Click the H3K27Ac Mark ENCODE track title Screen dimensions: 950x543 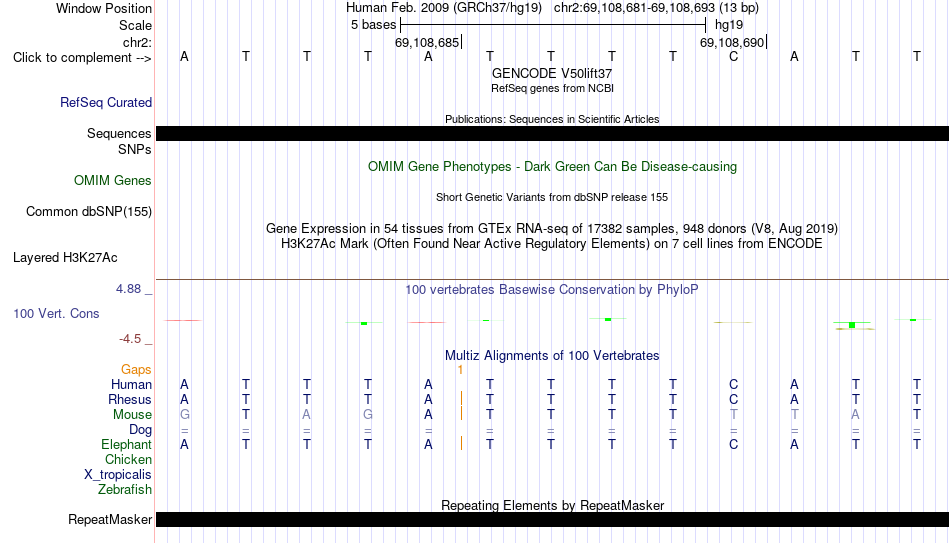(552, 244)
